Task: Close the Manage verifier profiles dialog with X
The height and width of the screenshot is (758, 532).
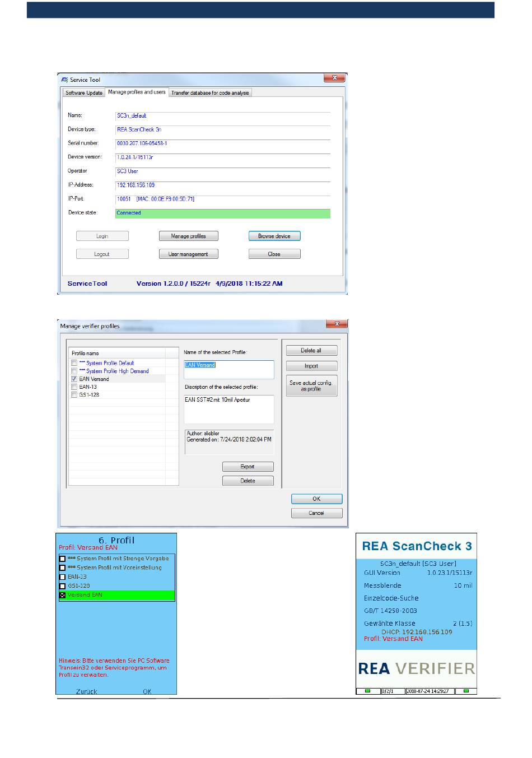Action: tap(337, 324)
